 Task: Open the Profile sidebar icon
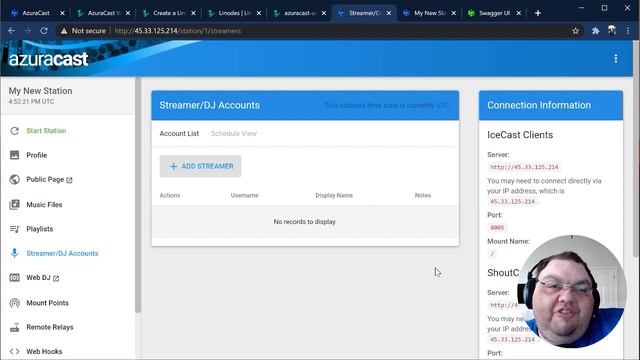[x=14, y=155]
